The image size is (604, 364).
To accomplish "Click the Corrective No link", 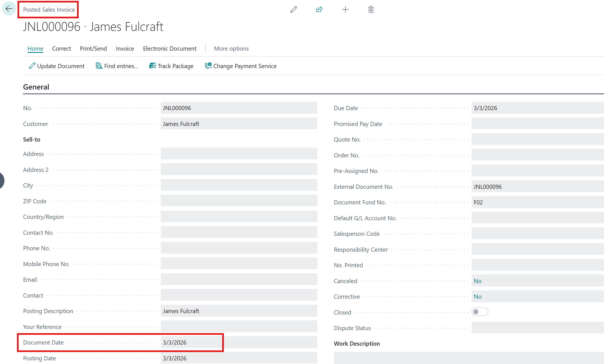I will click(x=477, y=297).
